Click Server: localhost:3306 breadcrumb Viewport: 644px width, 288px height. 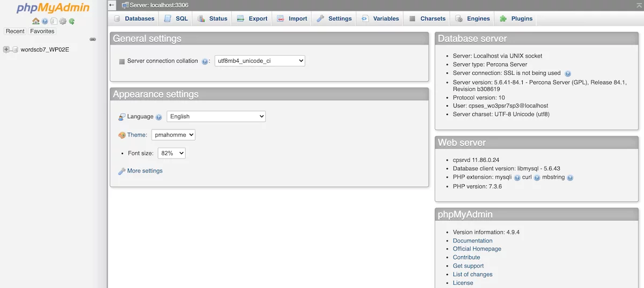pos(159,5)
